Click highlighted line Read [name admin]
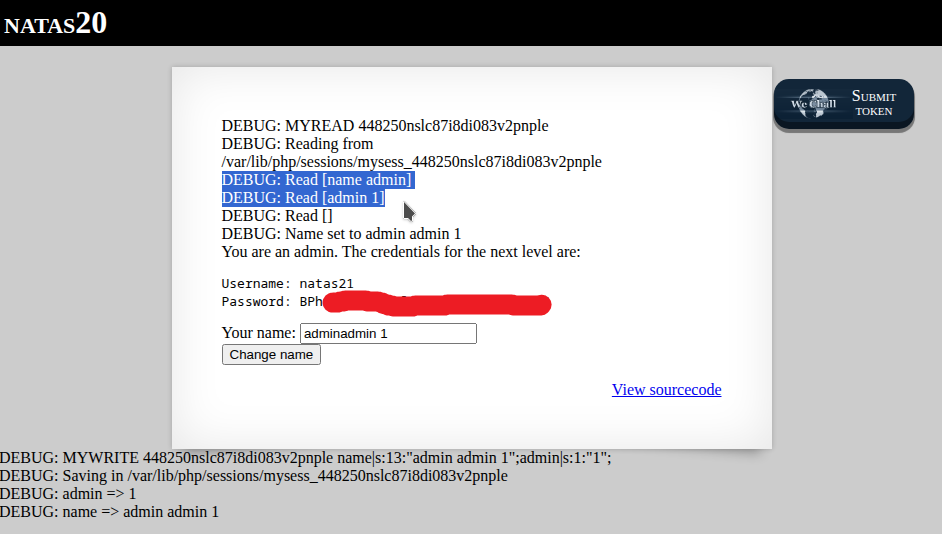The width and height of the screenshot is (942, 534). click(317, 180)
